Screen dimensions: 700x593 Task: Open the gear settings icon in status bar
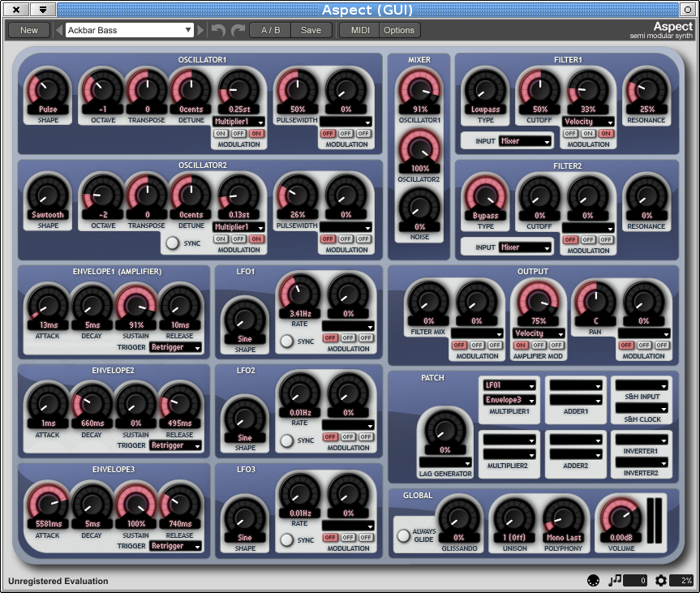pos(661,580)
